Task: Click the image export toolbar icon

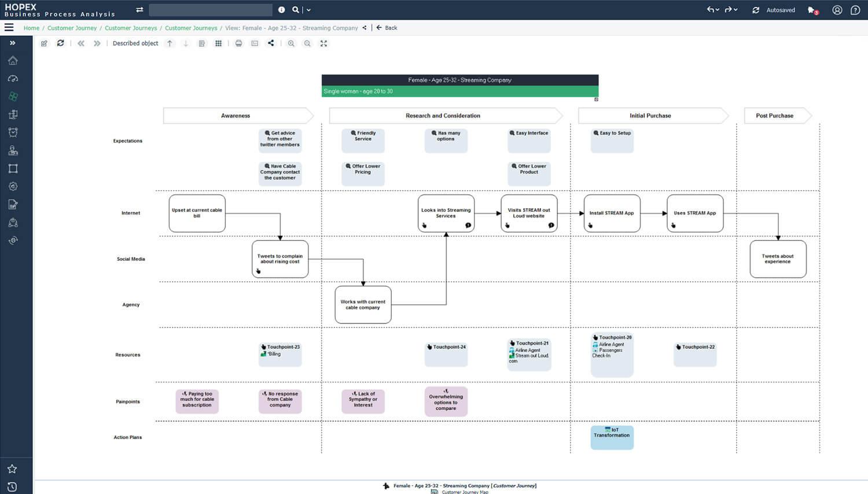Action: pos(255,43)
